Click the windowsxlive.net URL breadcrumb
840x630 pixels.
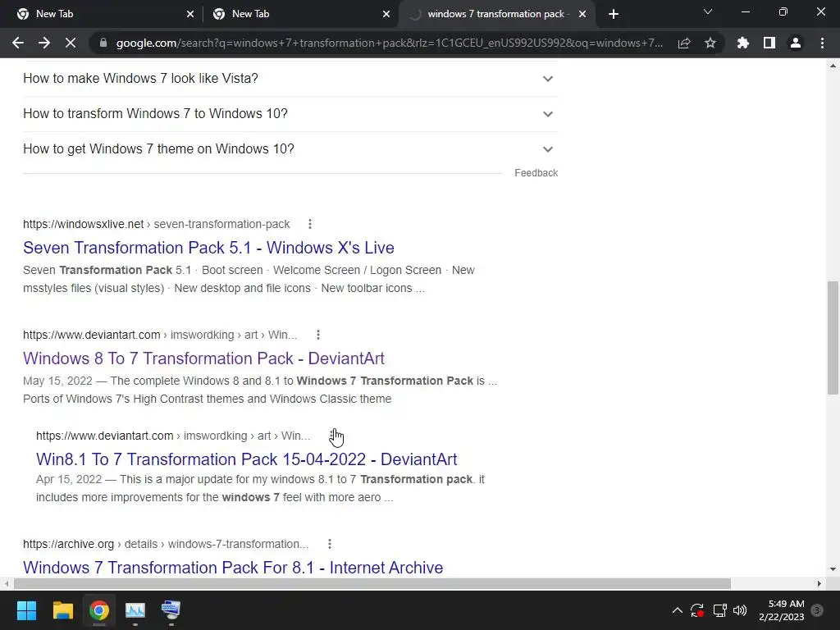(x=156, y=224)
